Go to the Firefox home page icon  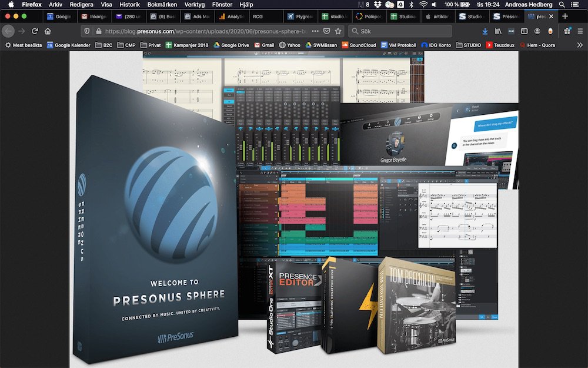point(49,31)
